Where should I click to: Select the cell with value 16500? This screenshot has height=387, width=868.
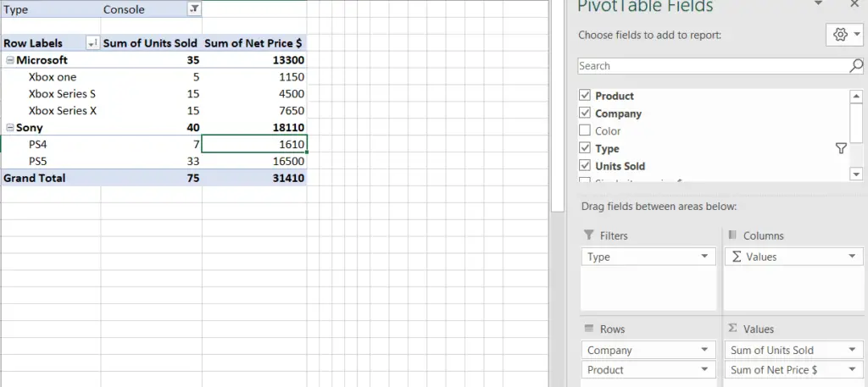click(x=254, y=162)
